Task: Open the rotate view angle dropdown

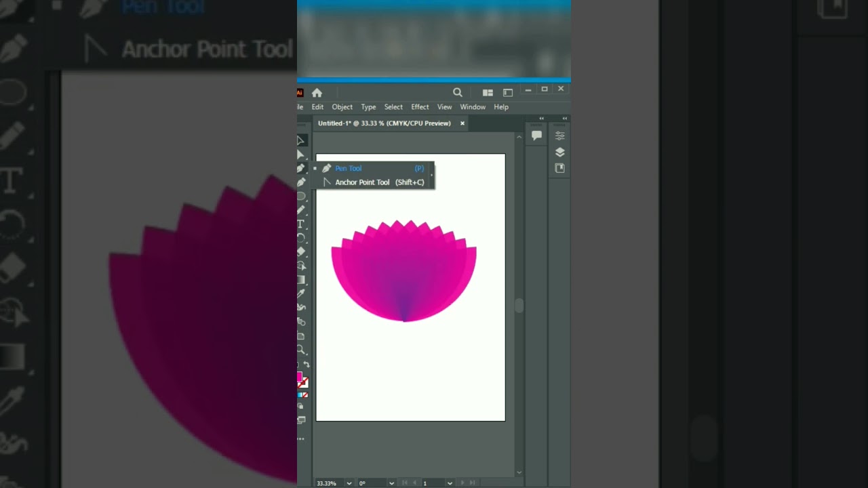Action: 391,483
